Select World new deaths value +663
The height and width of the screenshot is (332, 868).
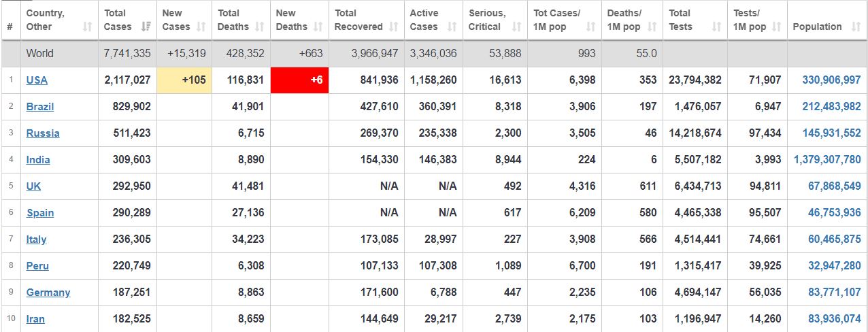[310, 53]
